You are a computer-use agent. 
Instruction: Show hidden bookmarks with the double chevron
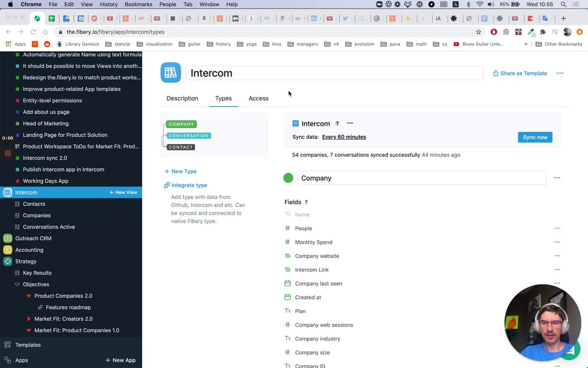point(526,44)
